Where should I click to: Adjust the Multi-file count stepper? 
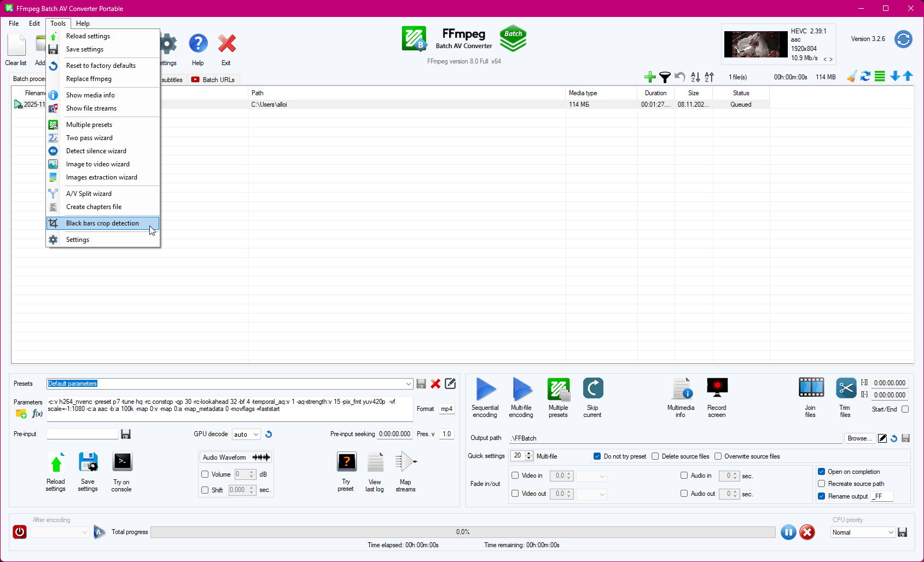(528, 456)
